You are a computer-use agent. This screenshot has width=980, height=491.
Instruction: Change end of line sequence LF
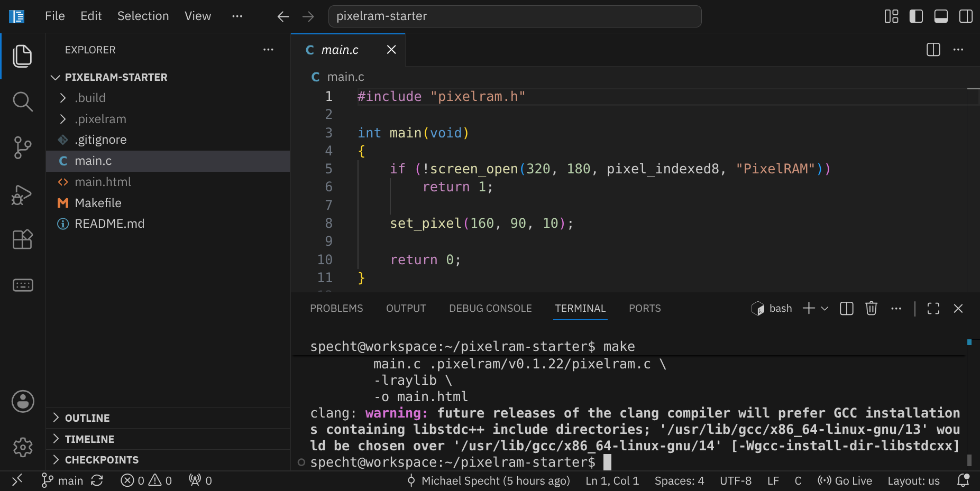point(773,480)
